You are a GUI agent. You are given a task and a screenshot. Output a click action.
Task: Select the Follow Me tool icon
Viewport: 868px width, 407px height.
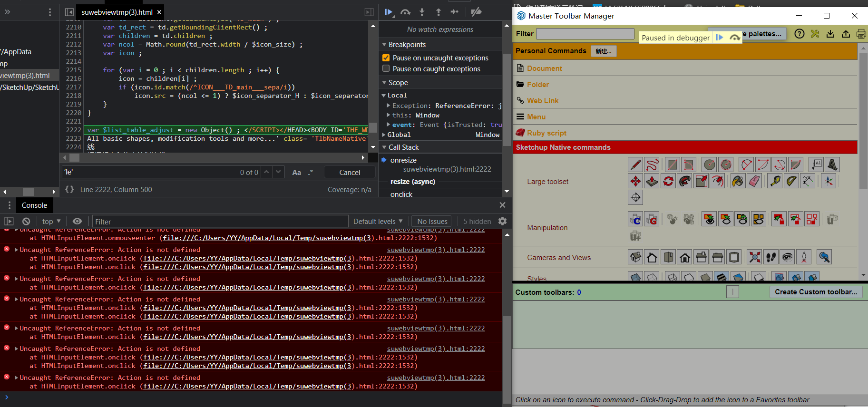click(x=685, y=181)
